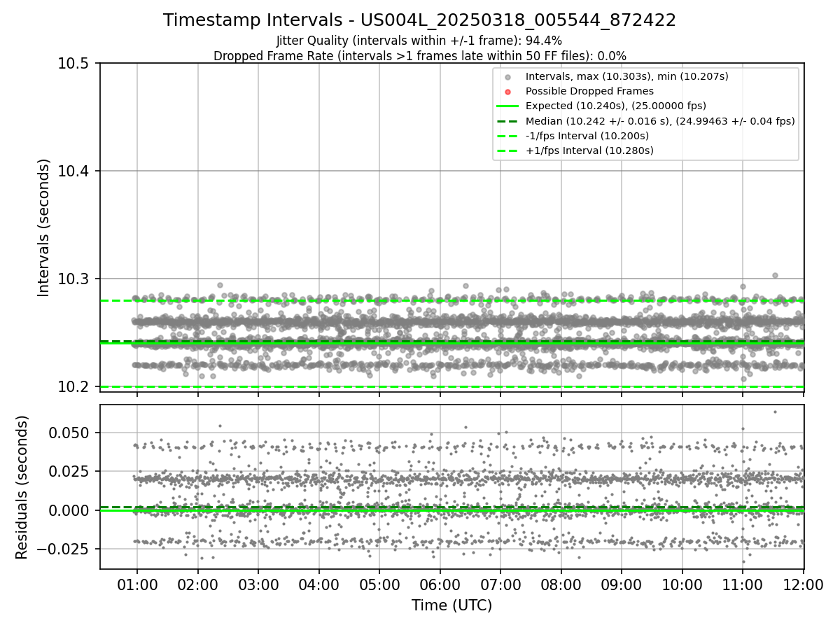Click legend entry 'Intervals, max (10.303s), min (10.207s)'
Viewport: 840px width, 630px height.
coord(627,76)
